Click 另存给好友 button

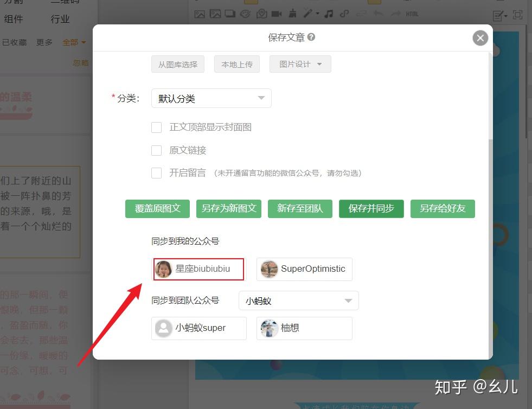[x=443, y=208]
